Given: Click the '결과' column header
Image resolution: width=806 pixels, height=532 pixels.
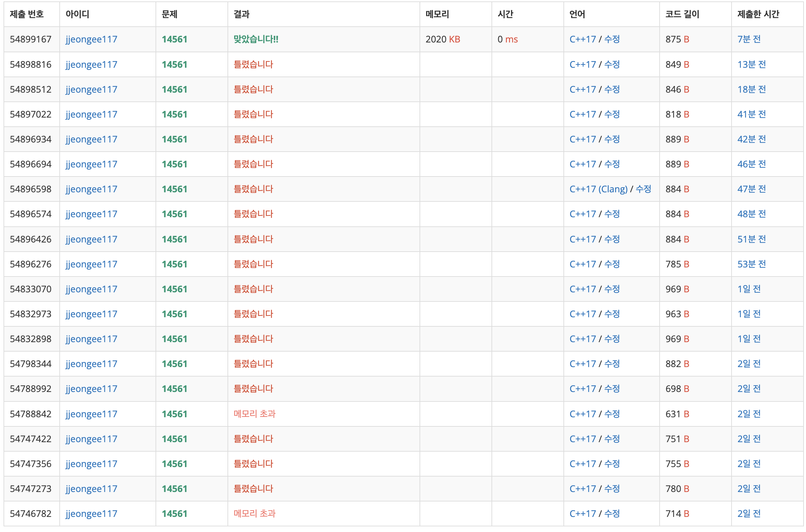Looking at the screenshot, I should click(242, 14).
